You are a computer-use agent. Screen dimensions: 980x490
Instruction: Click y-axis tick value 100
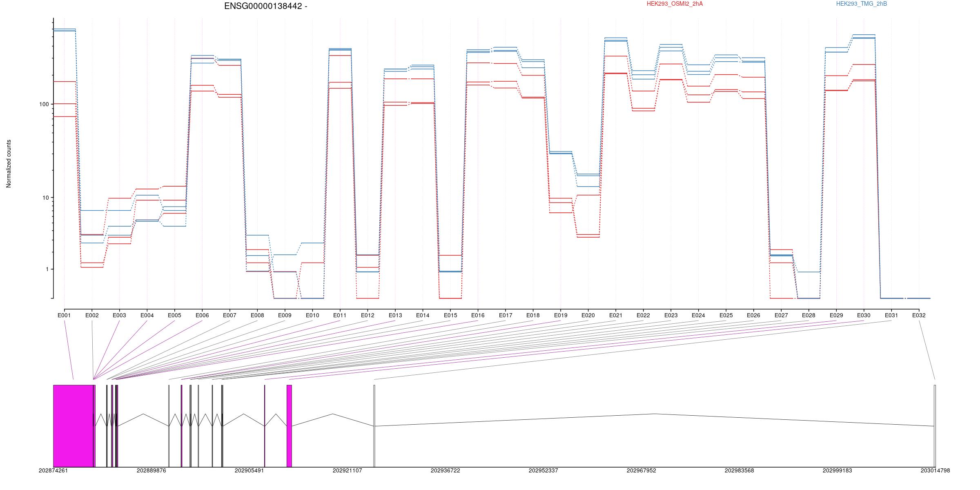(x=44, y=104)
